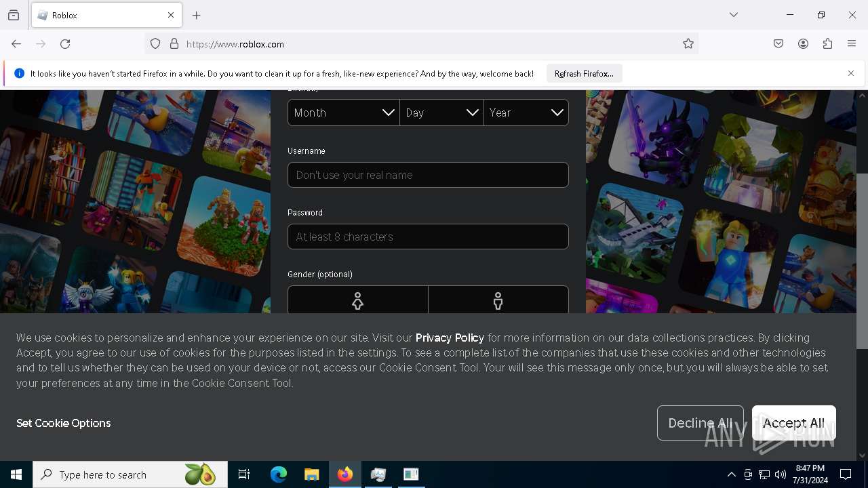Screen dimensions: 868x488
Task: Open File Explorer from the taskbar
Action: click(x=312, y=474)
